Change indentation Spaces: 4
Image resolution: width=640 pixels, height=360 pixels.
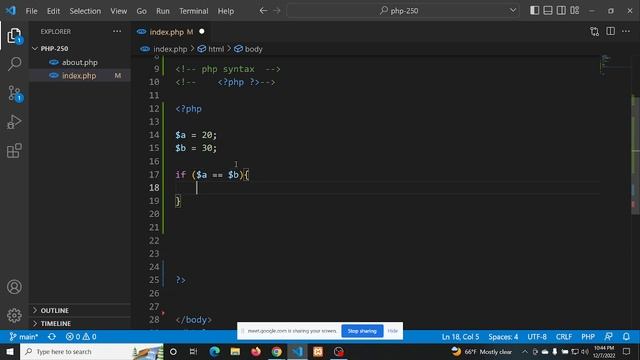pyautogui.click(x=503, y=337)
